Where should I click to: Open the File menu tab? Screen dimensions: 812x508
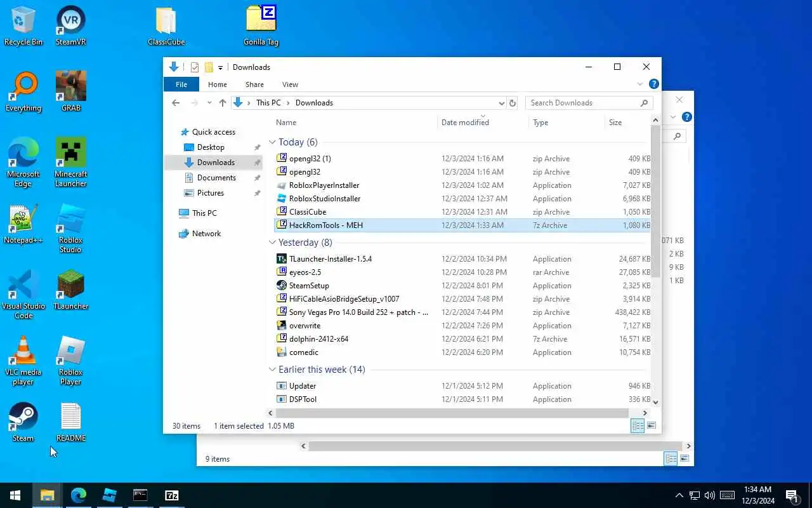click(181, 84)
